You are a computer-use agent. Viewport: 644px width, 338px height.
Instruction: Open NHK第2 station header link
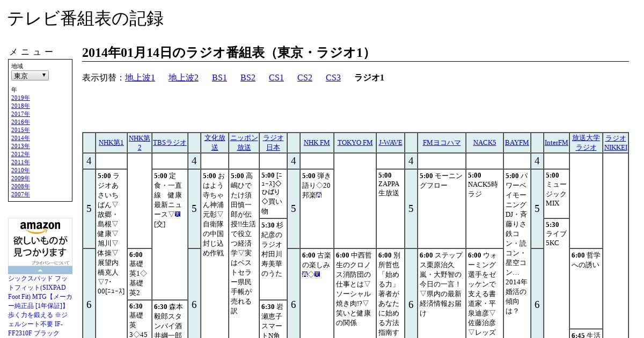coord(140,143)
